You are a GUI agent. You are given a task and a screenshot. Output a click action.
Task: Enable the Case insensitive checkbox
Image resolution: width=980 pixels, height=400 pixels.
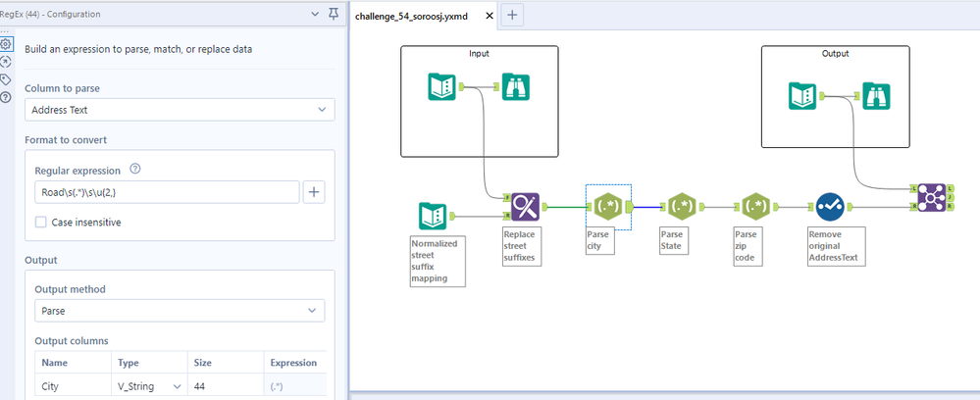click(x=41, y=222)
